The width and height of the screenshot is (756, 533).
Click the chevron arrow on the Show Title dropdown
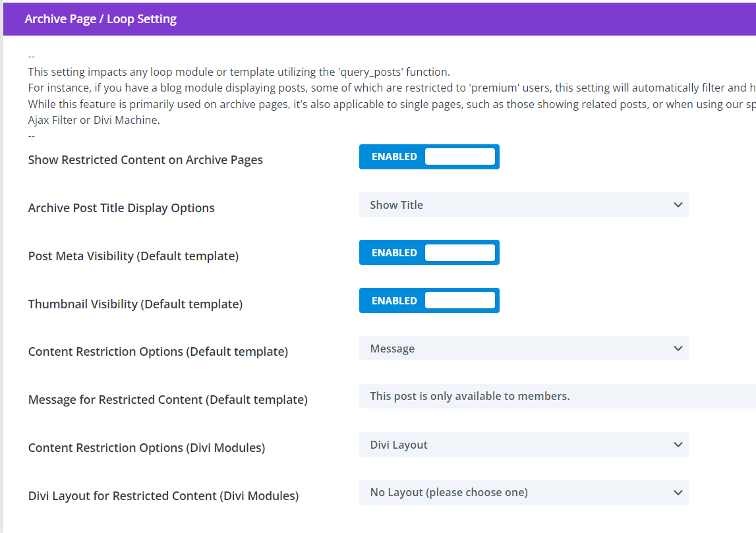click(x=678, y=205)
